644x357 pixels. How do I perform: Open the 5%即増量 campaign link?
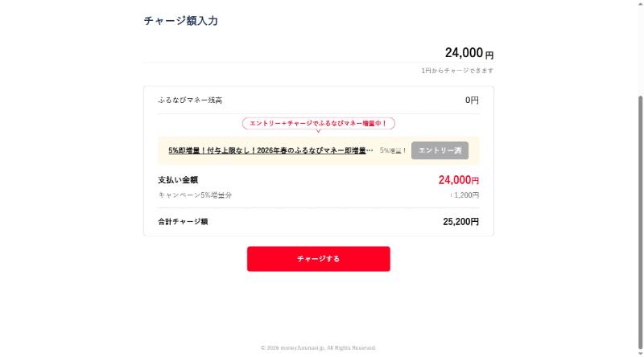270,150
